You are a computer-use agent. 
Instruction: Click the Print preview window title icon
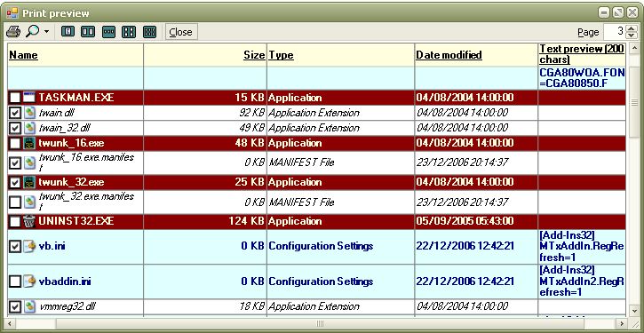coord(12,13)
